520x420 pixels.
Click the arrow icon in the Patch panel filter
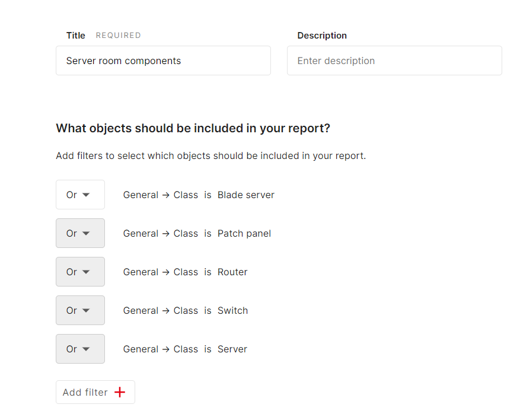click(166, 234)
